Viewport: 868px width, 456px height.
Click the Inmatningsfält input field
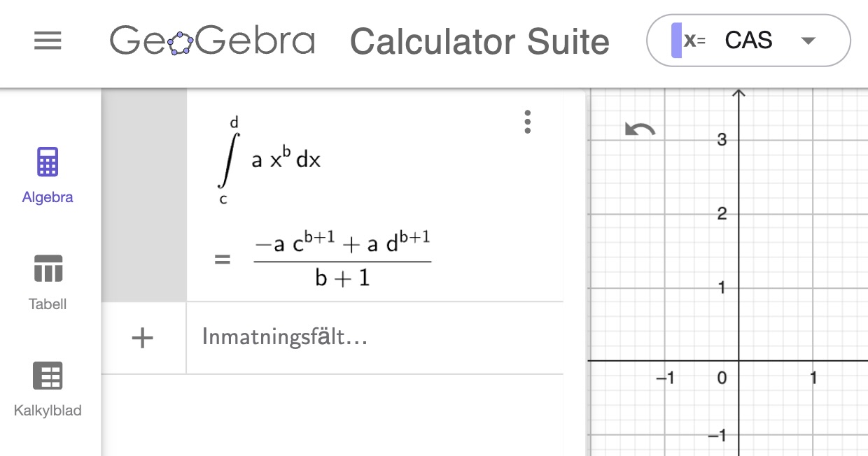pos(283,337)
